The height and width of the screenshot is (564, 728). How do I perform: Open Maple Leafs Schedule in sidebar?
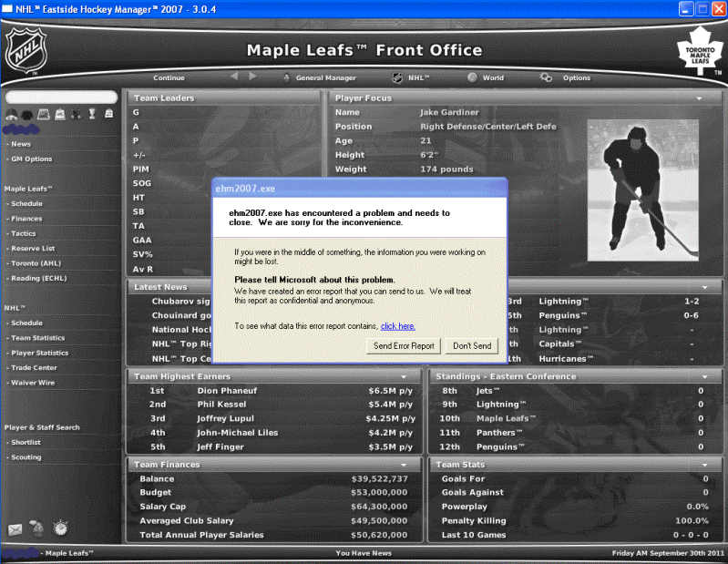(x=27, y=204)
